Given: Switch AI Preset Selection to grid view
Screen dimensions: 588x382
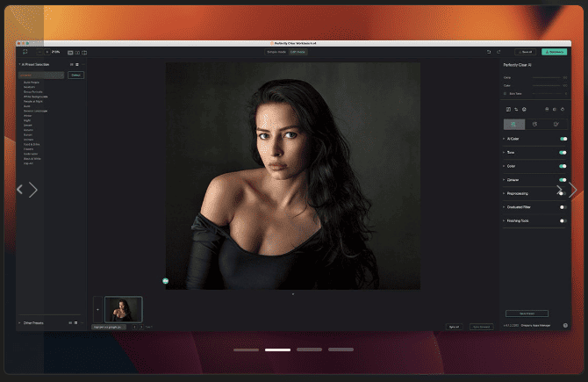Looking at the screenshot, I should coord(72,64).
